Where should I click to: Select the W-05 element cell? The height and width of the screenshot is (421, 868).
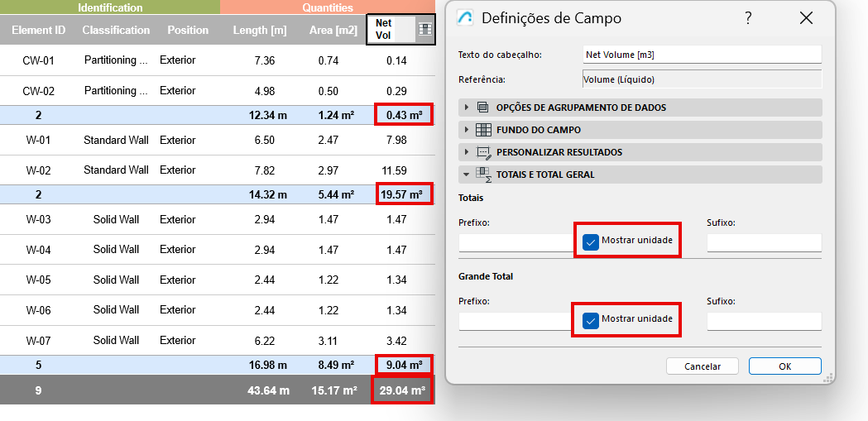pos(38,280)
